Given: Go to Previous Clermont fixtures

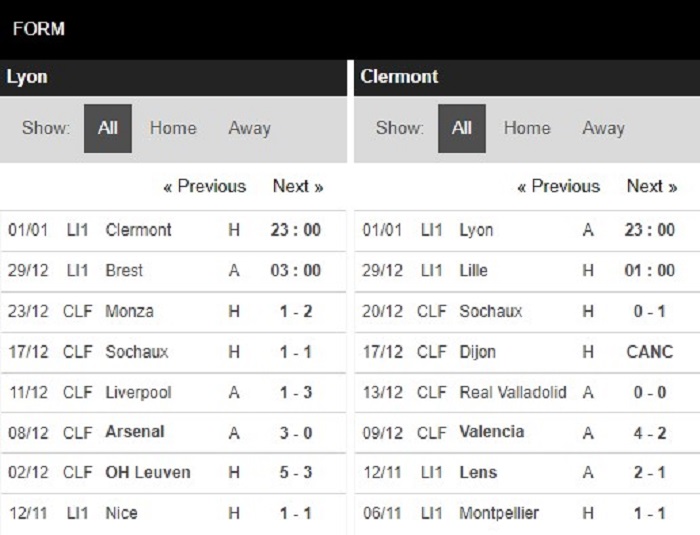Looking at the screenshot, I should (x=558, y=186).
